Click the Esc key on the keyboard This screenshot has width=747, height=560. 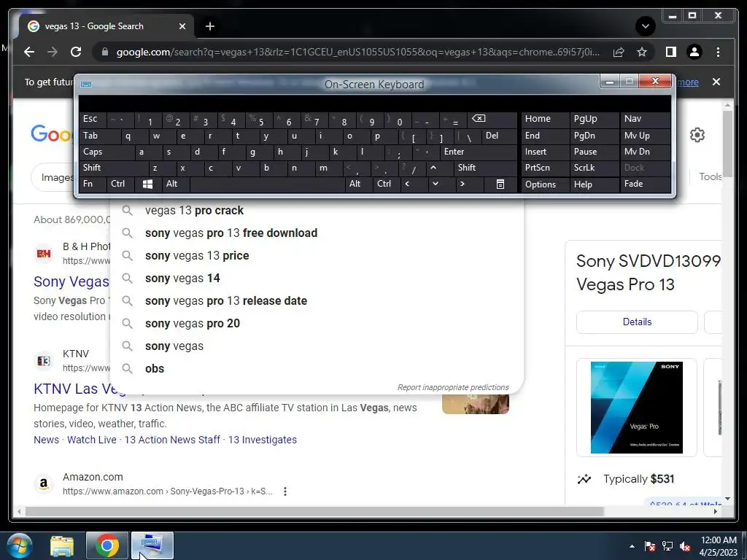point(93,119)
